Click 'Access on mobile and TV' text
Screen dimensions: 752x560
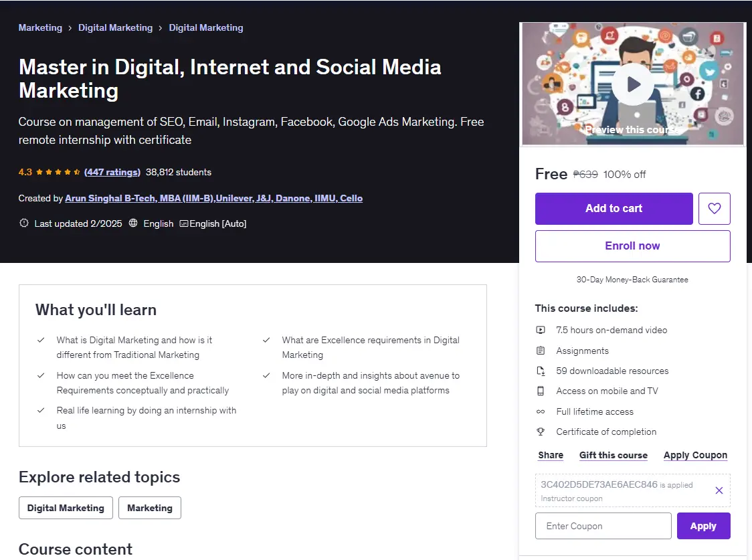coord(607,391)
